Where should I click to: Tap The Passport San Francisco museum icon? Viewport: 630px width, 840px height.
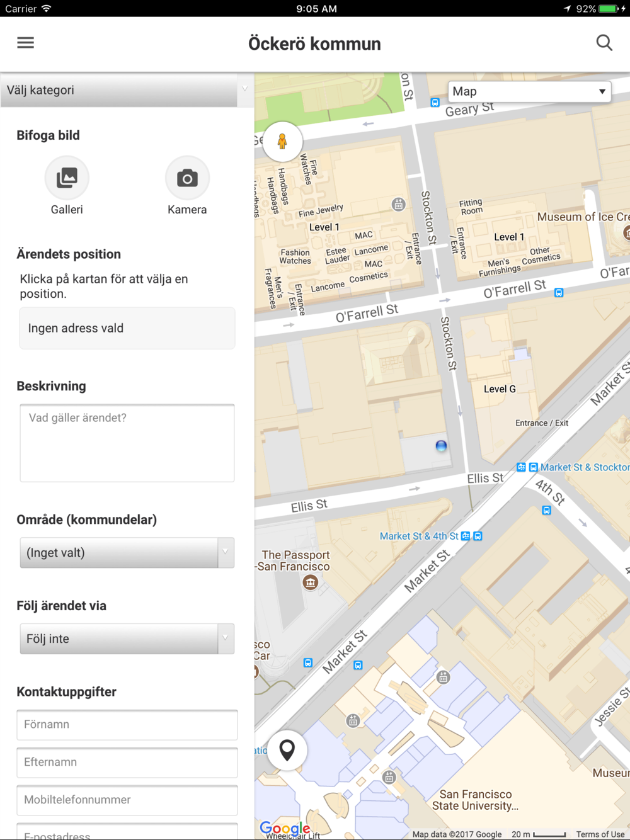(x=310, y=582)
